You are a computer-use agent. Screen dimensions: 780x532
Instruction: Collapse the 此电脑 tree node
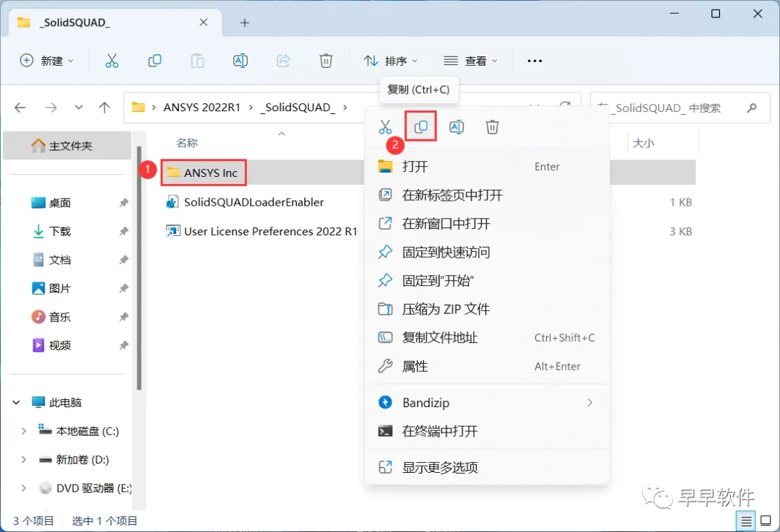tap(17, 402)
